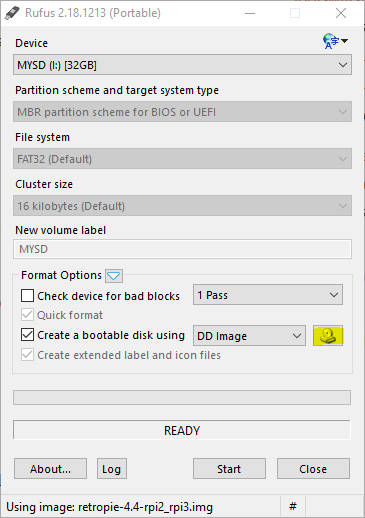Image resolution: width=365 pixels, height=518 pixels.
Task: Click the READY status bar
Action: tap(182, 430)
